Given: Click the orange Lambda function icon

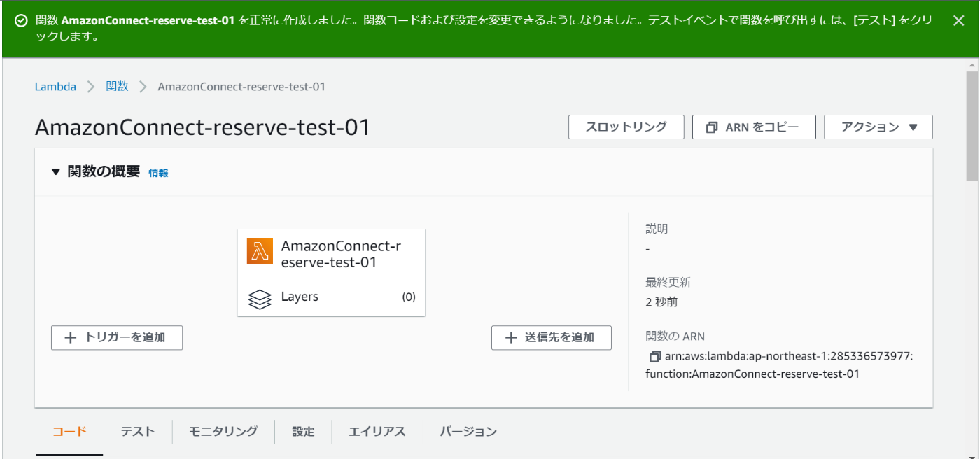Looking at the screenshot, I should click(260, 251).
